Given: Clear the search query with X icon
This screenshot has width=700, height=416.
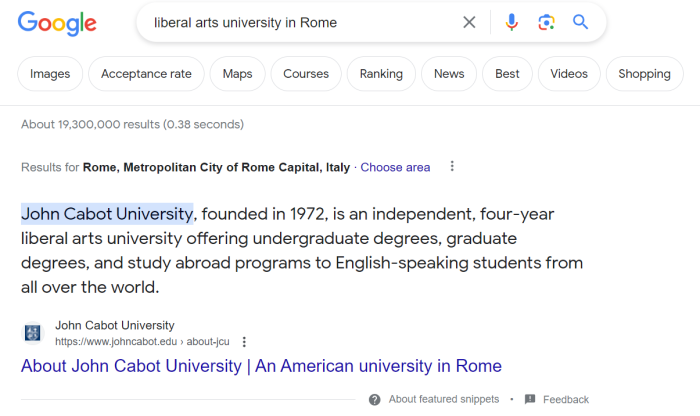Looking at the screenshot, I should 469,22.
